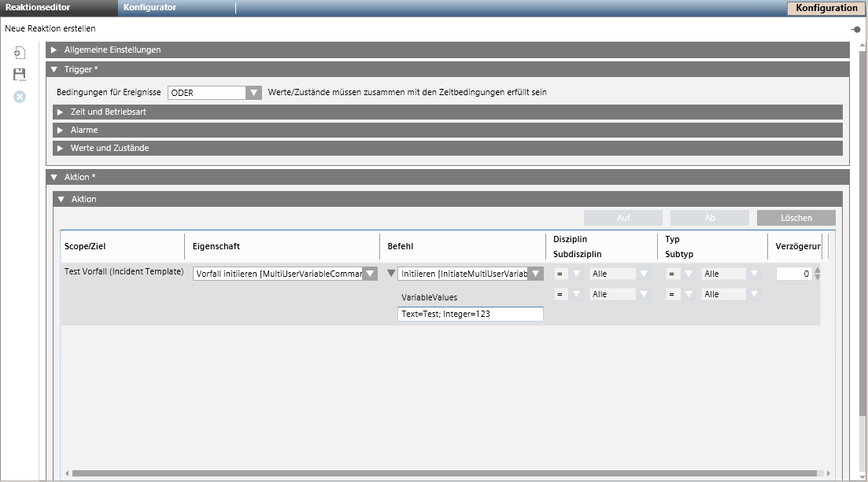This screenshot has width=868, height=482.
Task: Click the save as disk icon
Action: click(20, 75)
